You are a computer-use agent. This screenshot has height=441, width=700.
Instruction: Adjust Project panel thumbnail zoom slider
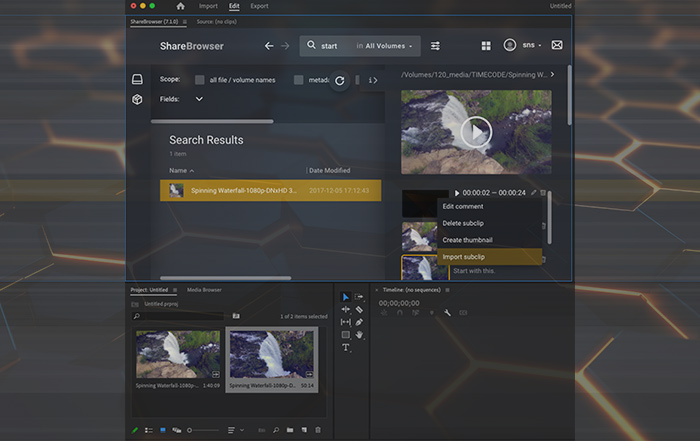coord(203,430)
